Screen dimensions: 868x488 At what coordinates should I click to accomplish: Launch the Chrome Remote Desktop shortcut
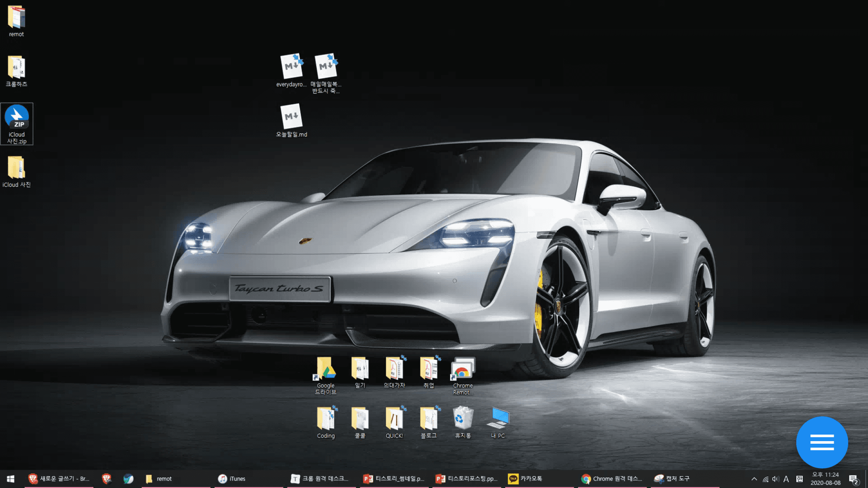pyautogui.click(x=463, y=376)
